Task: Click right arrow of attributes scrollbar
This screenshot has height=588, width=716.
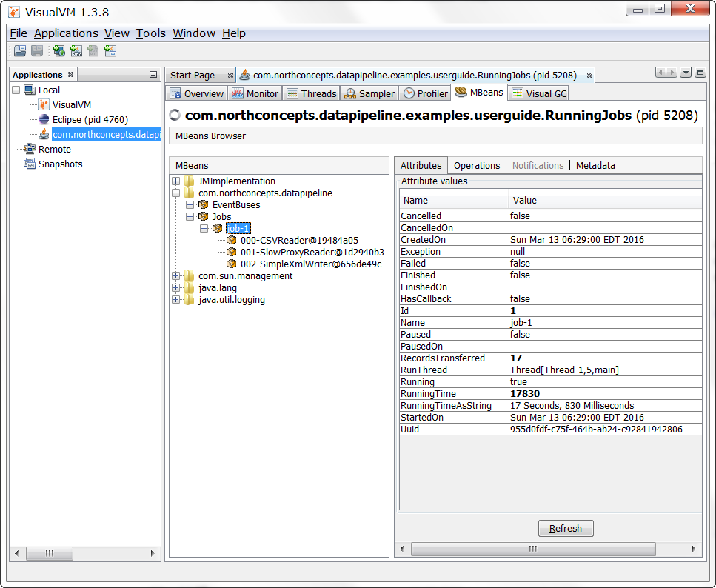Action: pos(694,549)
